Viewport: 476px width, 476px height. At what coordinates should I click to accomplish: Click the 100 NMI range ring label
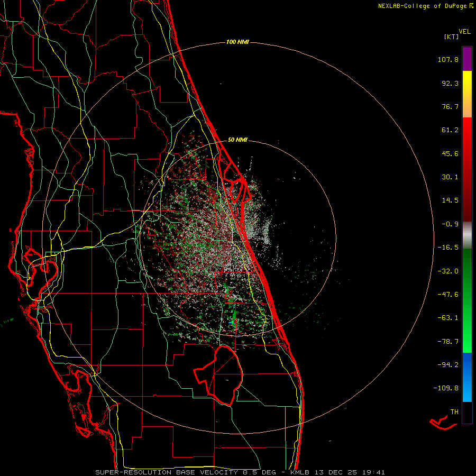[x=237, y=42]
